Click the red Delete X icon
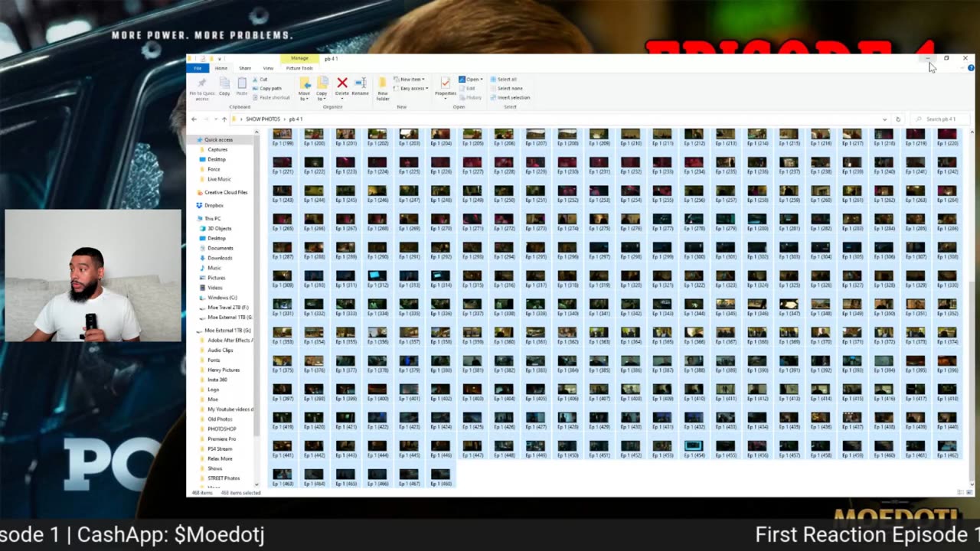The height and width of the screenshot is (551, 980). [342, 83]
